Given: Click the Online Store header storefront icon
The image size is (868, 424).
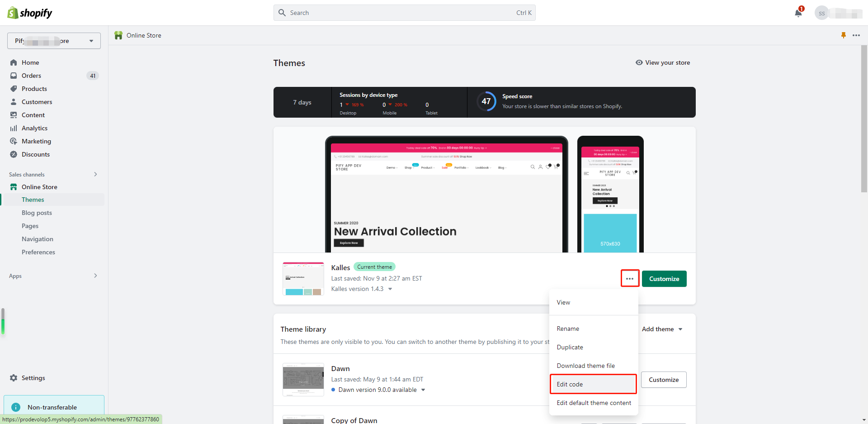Looking at the screenshot, I should (x=118, y=35).
